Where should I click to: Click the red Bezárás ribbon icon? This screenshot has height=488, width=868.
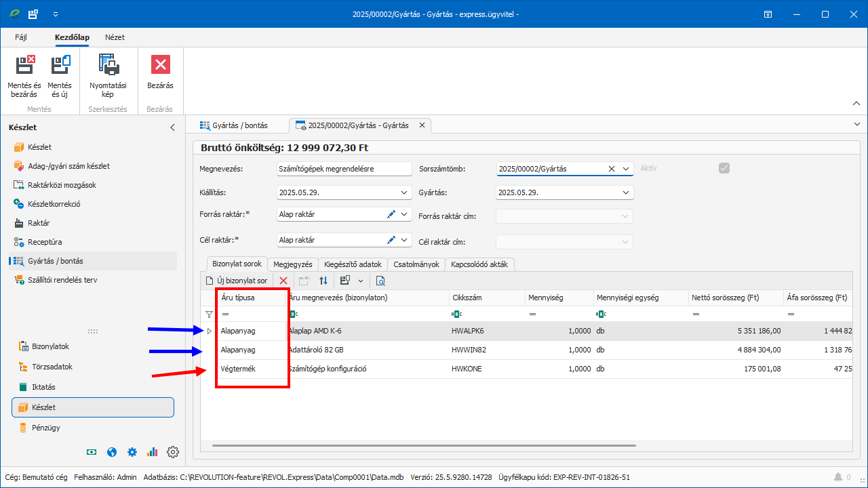coord(160,65)
